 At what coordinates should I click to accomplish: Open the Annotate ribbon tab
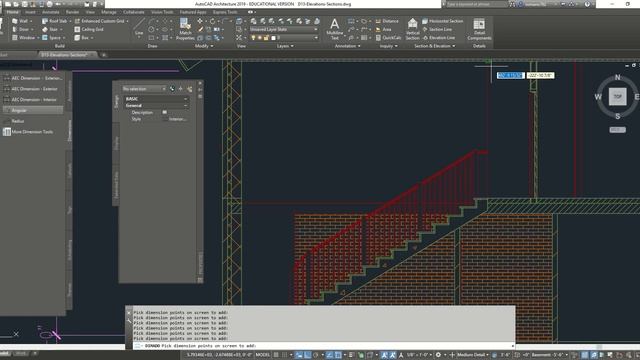51,12
